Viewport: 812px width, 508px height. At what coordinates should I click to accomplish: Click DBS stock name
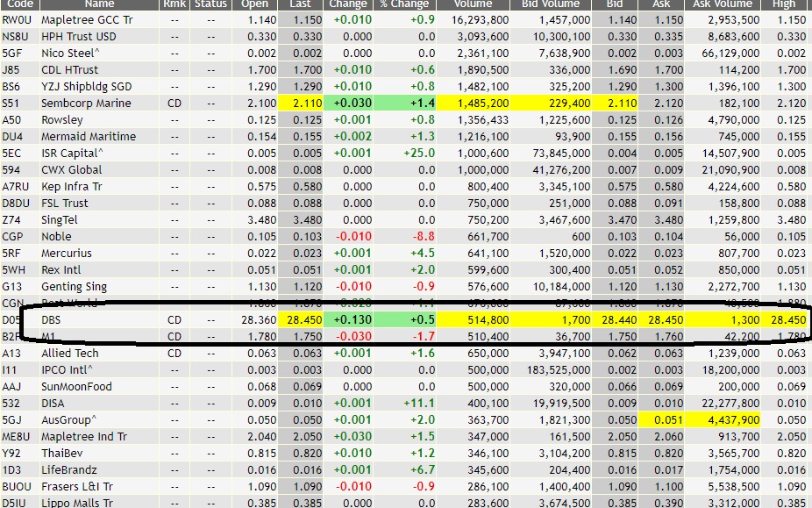(x=51, y=320)
